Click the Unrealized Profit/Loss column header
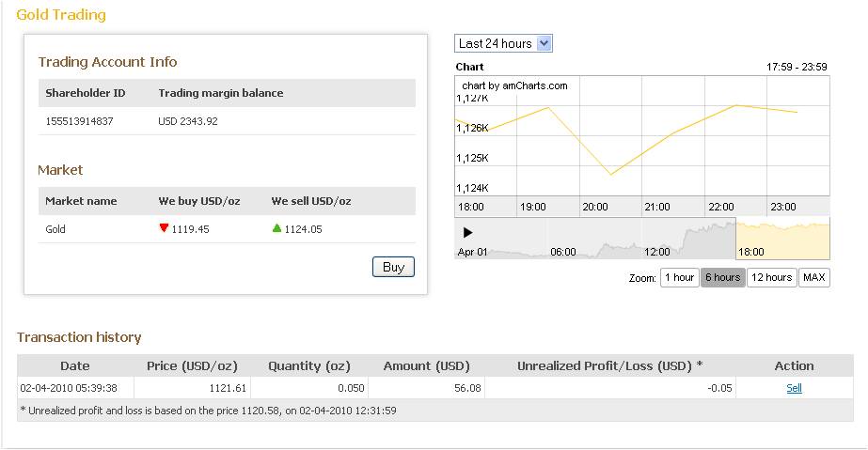Viewport: 868px width, 450px height. tap(609, 366)
